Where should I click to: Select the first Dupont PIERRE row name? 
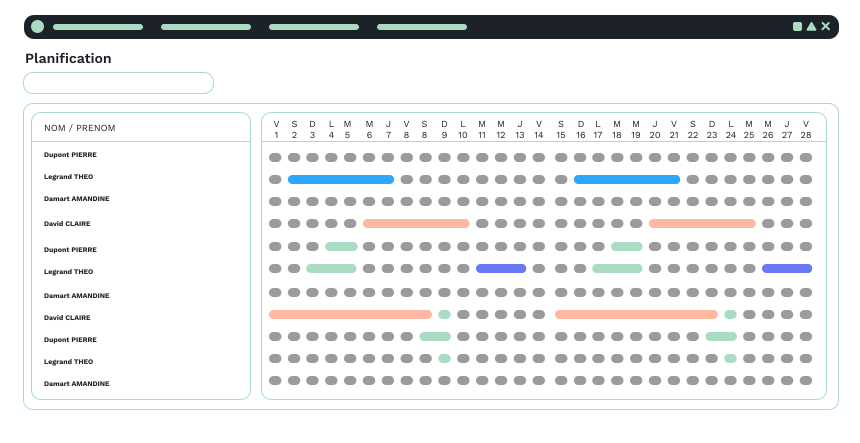point(70,155)
